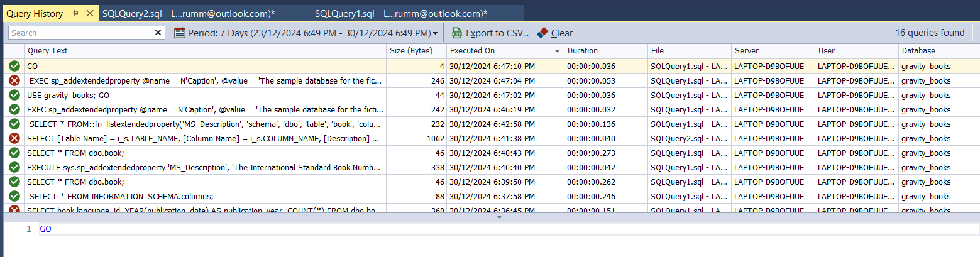This screenshot has width=980, height=257.
Task: Click red error icon on SELECT [Table Name] row
Action: (14, 138)
